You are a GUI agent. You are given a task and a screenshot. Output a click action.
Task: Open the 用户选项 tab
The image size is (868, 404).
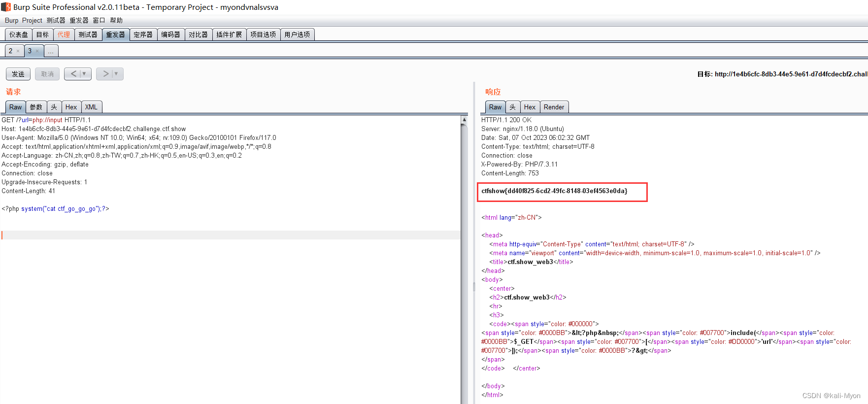click(297, 34)
